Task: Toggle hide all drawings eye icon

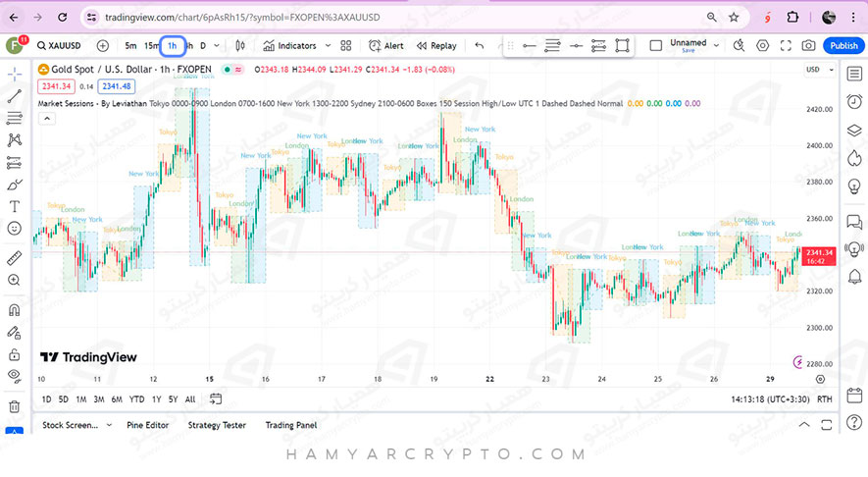Action: click(x=15, y=376)
